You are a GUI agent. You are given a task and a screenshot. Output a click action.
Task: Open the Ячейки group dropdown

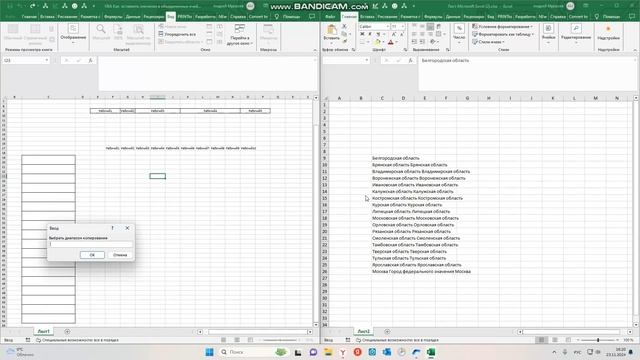(549, 33)
